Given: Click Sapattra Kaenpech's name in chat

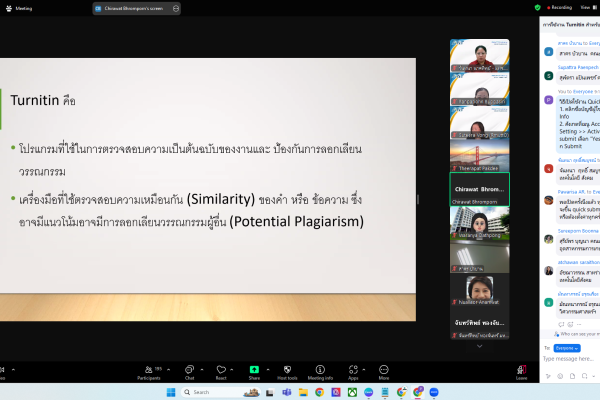Looking at the screenshot, I should point(578,67).
